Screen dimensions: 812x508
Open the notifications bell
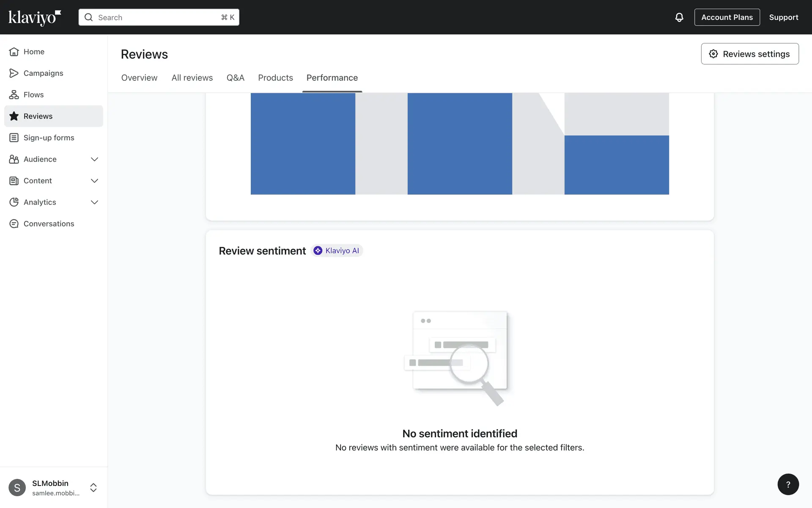[x=679, y=17]
